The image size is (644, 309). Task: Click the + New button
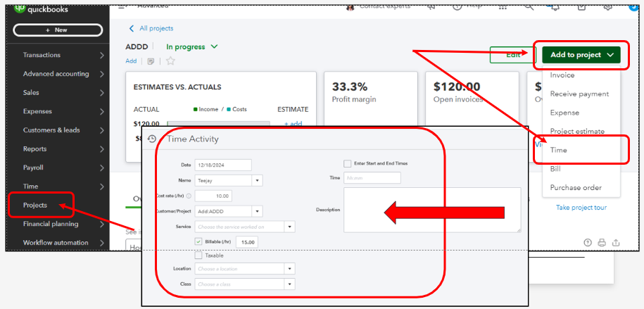coord(58,30)
